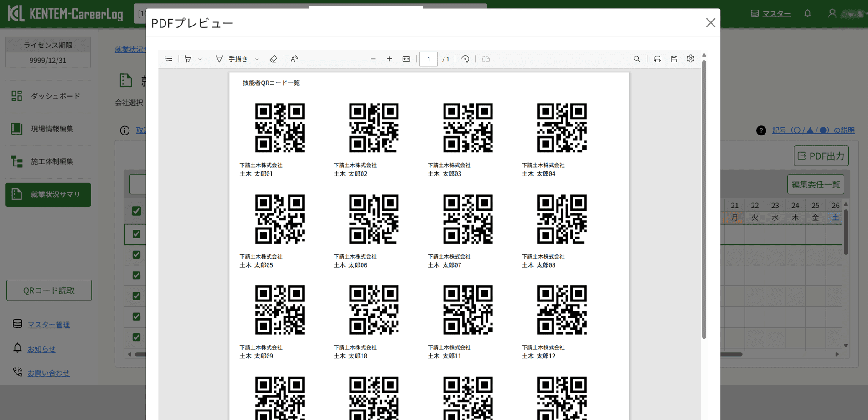Select the highlighter tool
The height and width of the screenshot is (420, 868).
coord(188,58)
